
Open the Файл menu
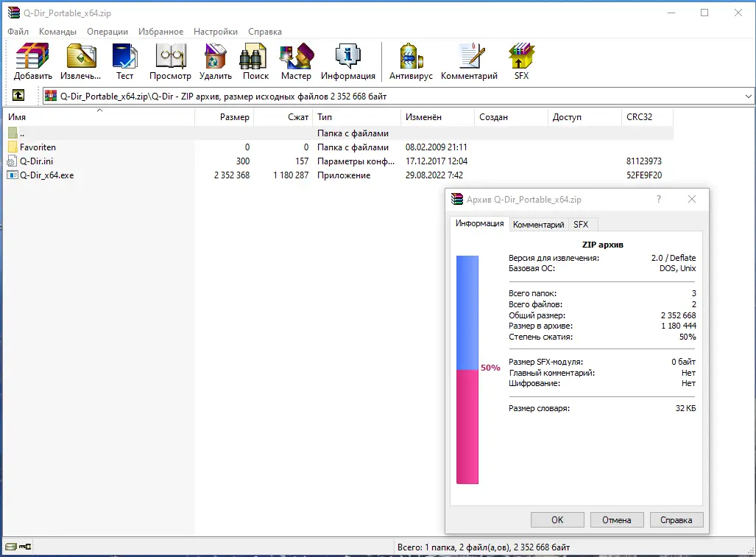[x=18, y=32]
